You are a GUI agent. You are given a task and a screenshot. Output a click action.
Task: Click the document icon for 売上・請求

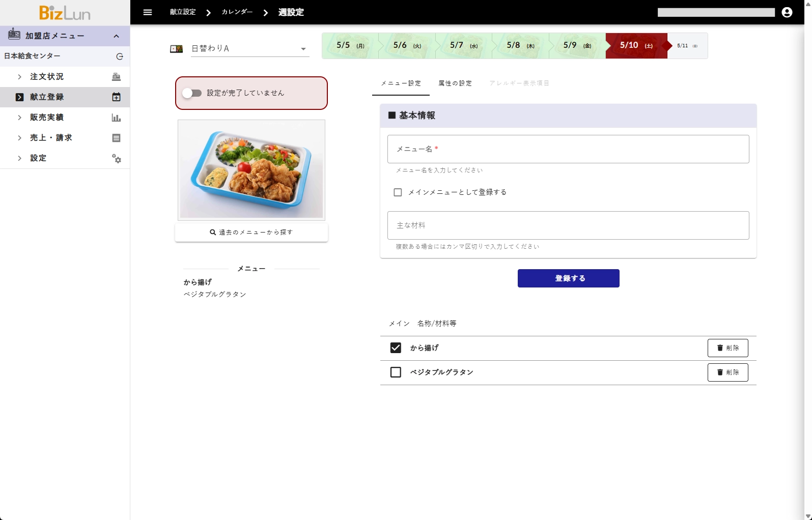point(116,138)
